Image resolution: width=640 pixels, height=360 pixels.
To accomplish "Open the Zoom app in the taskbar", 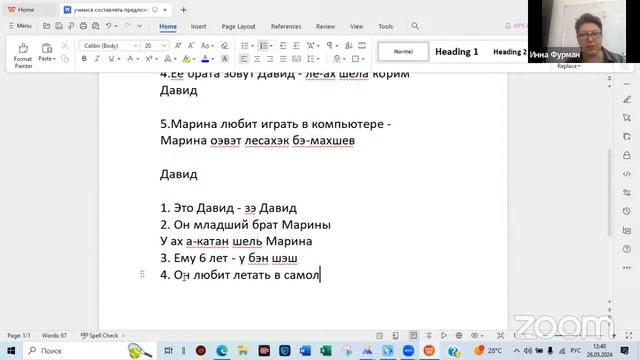I will click(x=408, y=351).
